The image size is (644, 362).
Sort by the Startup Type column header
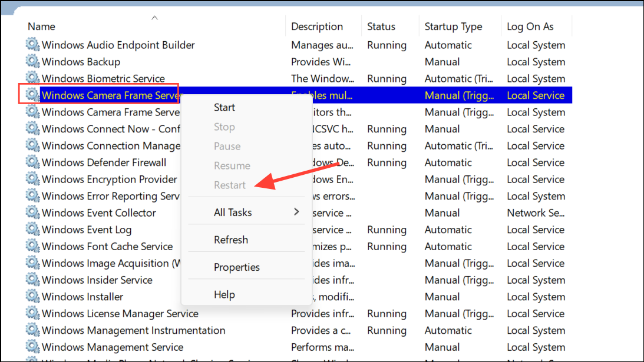point(453,26)
